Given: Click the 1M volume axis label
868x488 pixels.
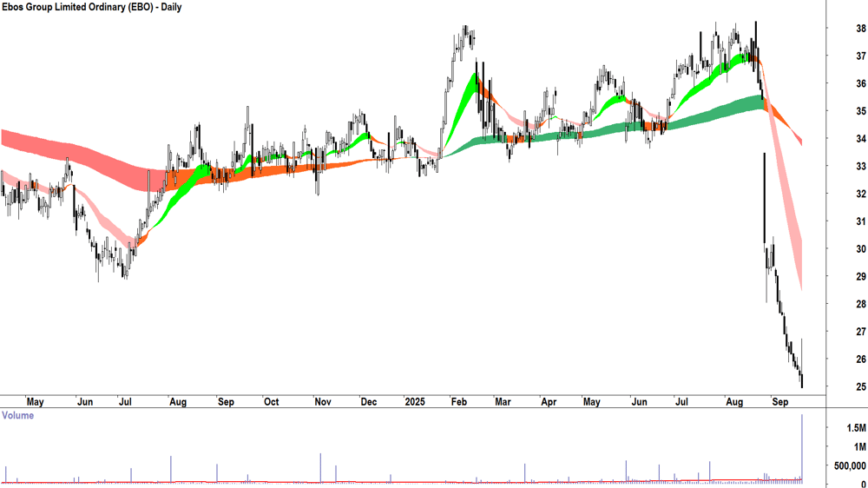Looking at the screenshot, I should tap(859, 447).
